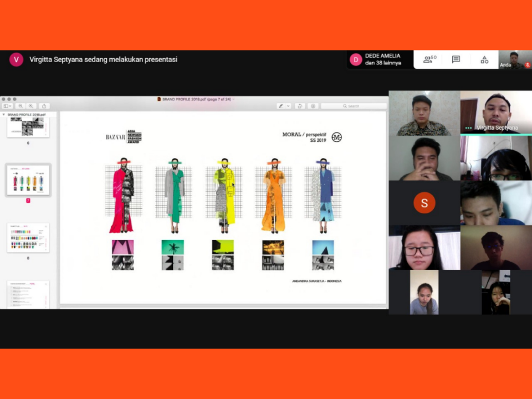Click "DEDE AMELIA dan 38 lainnya" label
Image resolution: width=532 pixels, height=399 pixels.
(383, 59)
